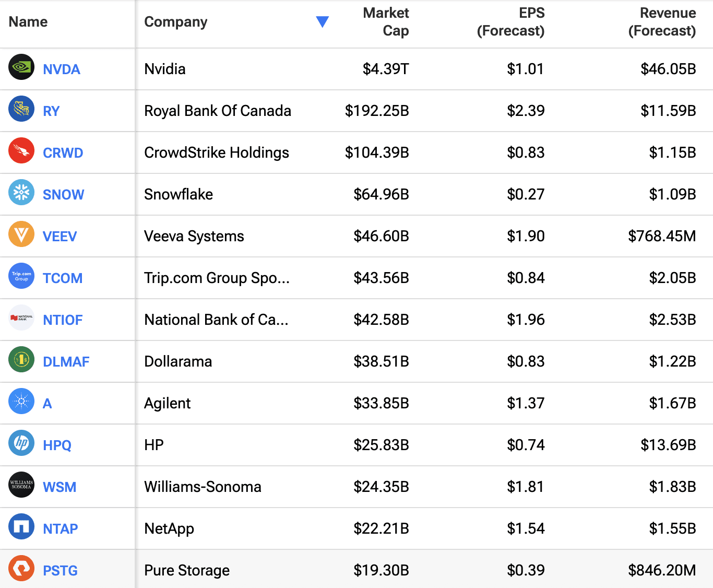Select the Pure Storage company name cell
Image resolution: width=713 pixels, height=588 pixels.
(x=187, y=570)
